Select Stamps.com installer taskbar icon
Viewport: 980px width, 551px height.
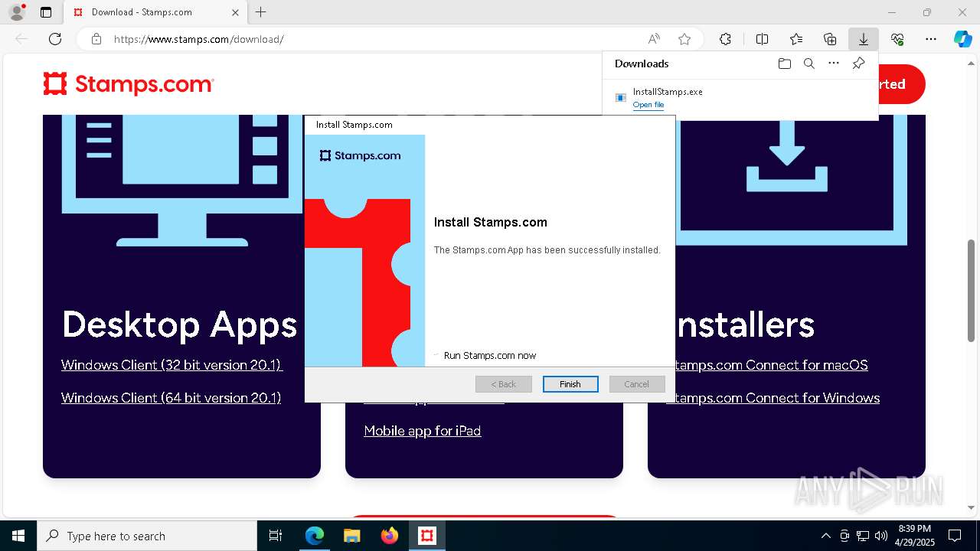pos(427,536)
